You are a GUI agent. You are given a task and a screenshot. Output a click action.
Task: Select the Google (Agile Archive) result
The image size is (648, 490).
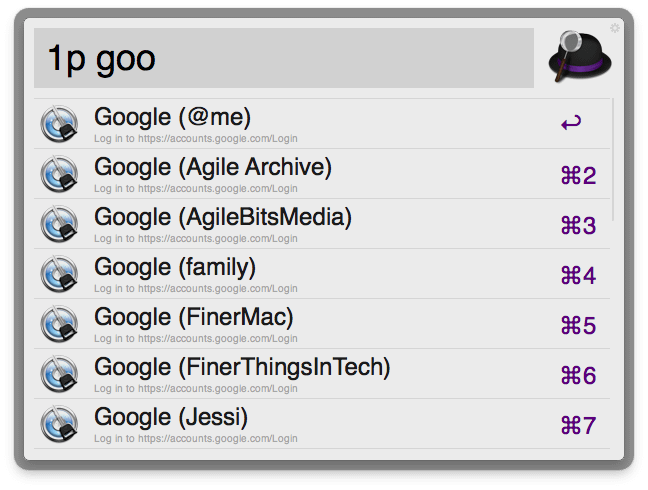(300, 174)
